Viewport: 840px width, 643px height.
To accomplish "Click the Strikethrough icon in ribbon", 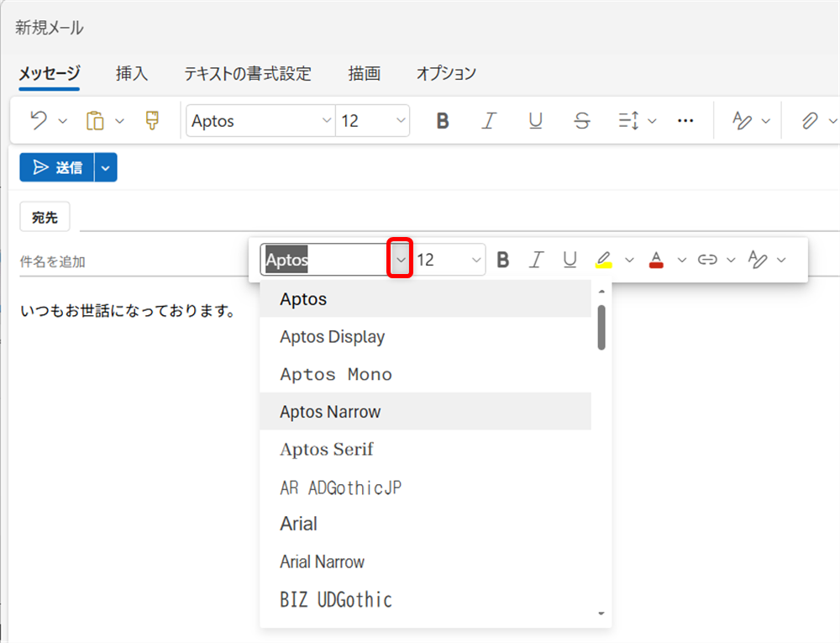I will [x=582, y=121].
